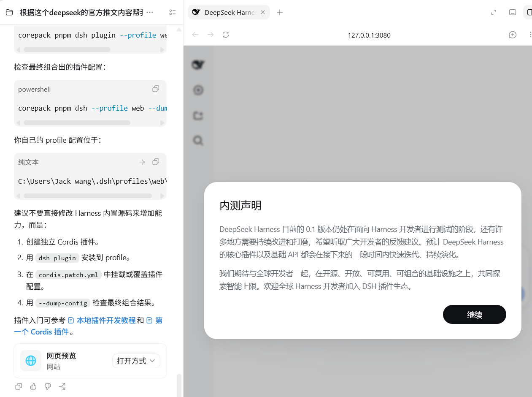This screenshot has height=397, width=532.
Task: Give the reply a thumbs up
Action: [x=33, y=386]
